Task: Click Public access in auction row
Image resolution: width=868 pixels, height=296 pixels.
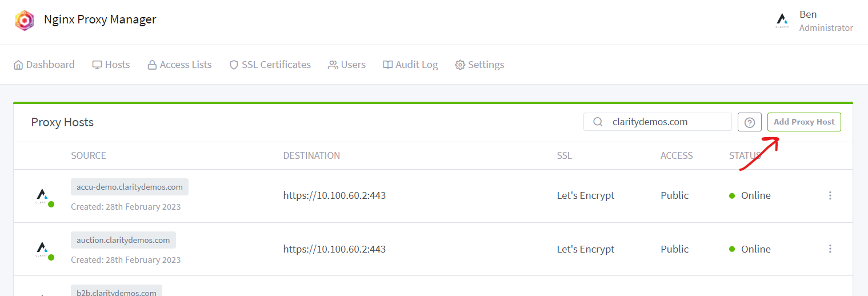Action: pos(675,249)
